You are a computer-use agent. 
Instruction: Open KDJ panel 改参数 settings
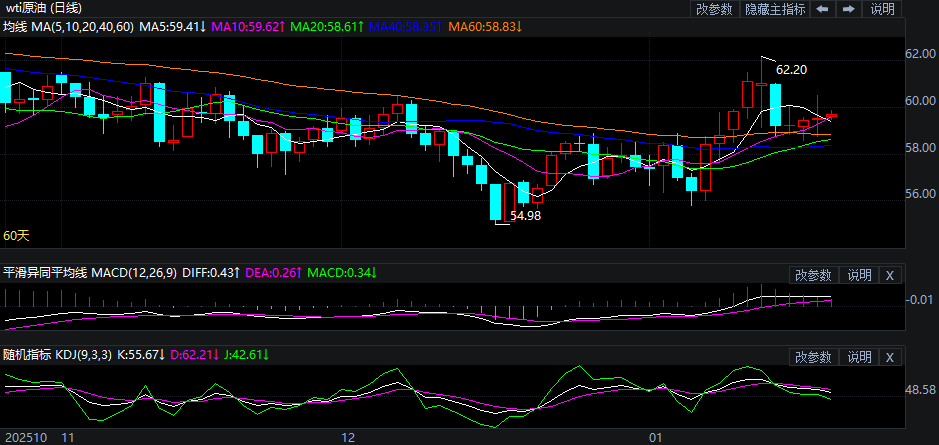point(813,357)
